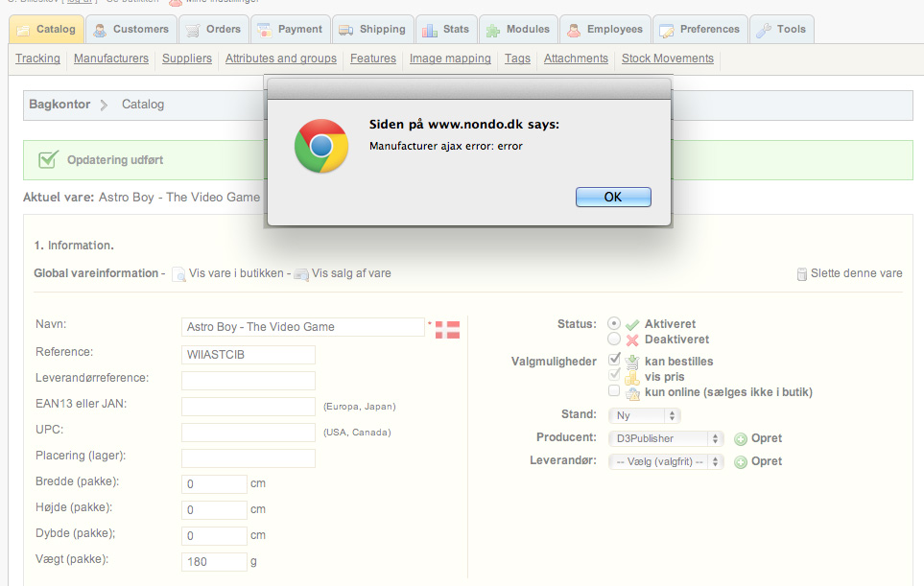Open the Tools tab

(782, 30)
